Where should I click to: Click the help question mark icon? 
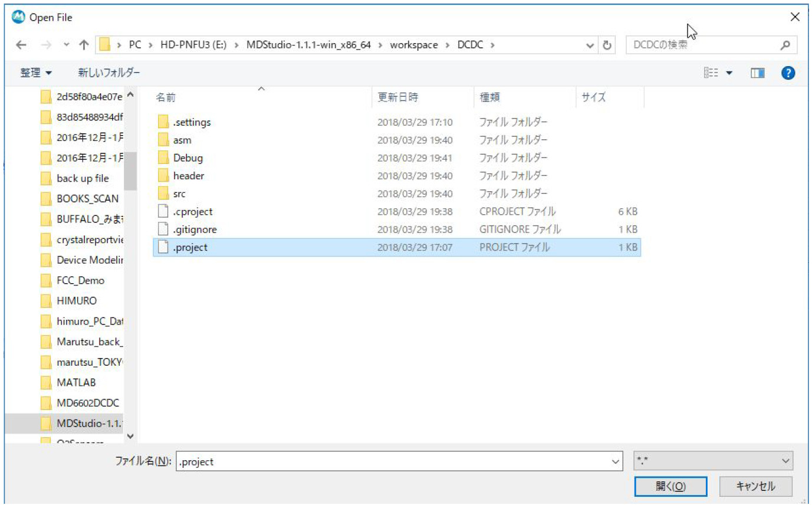(x=788, y=73)
